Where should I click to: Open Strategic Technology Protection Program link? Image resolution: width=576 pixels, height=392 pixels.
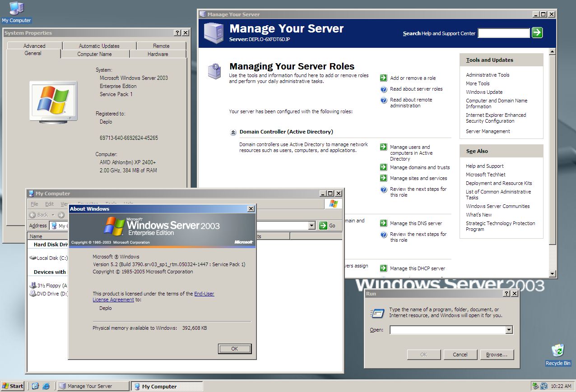click(500, 226)
